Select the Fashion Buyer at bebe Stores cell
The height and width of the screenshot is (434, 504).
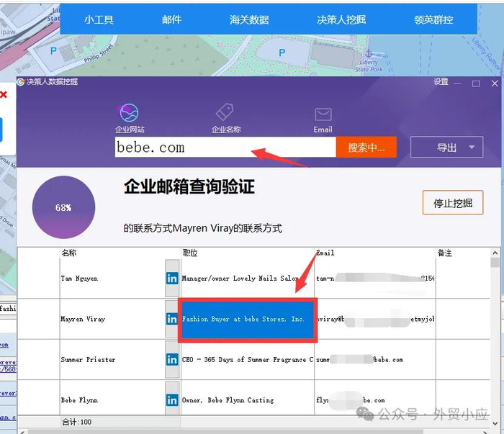(x=248, y=320)
